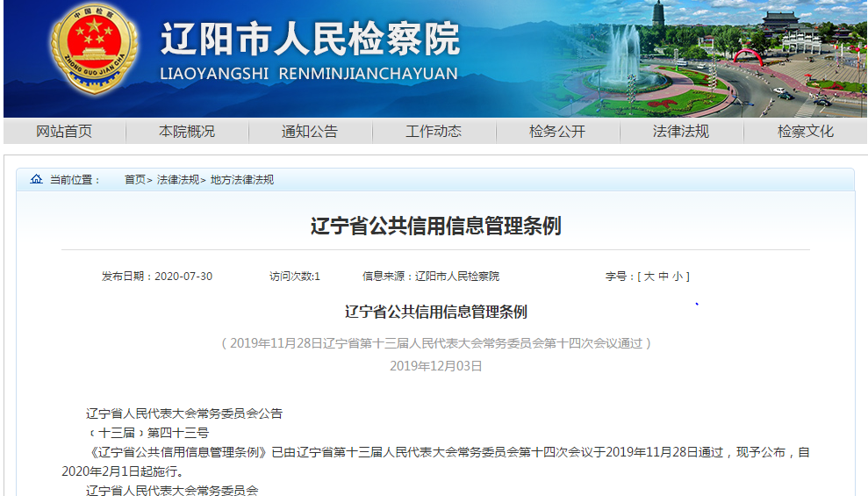Click main heading 辽宁省公共信用信息管理条例
868x496 pixels.
tap(435, 226)
